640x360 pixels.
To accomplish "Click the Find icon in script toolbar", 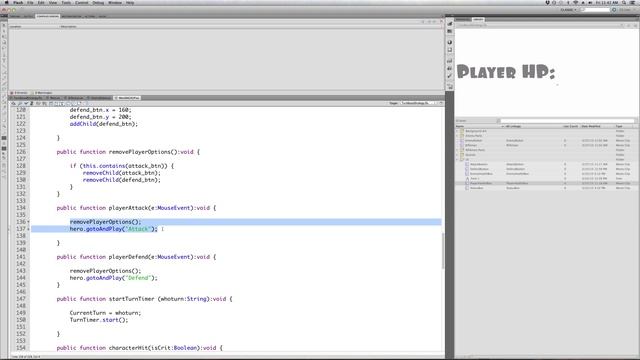I will (20, 104).
